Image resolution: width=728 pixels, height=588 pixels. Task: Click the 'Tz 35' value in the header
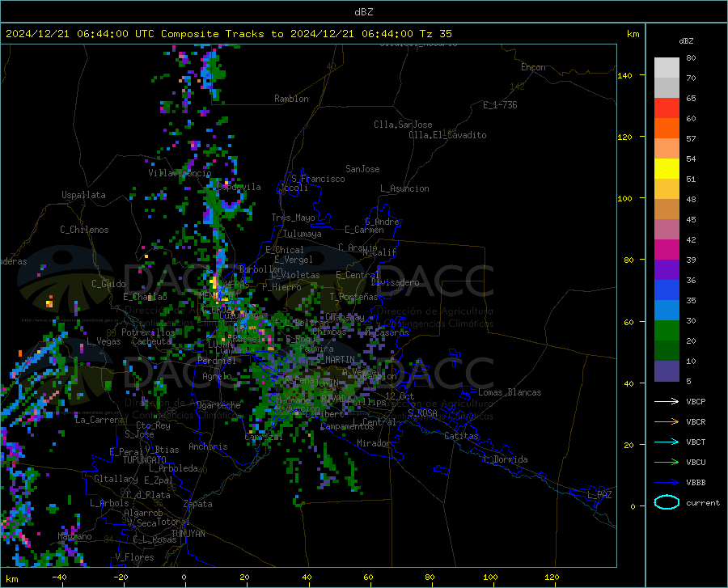[x=435, y=34]
